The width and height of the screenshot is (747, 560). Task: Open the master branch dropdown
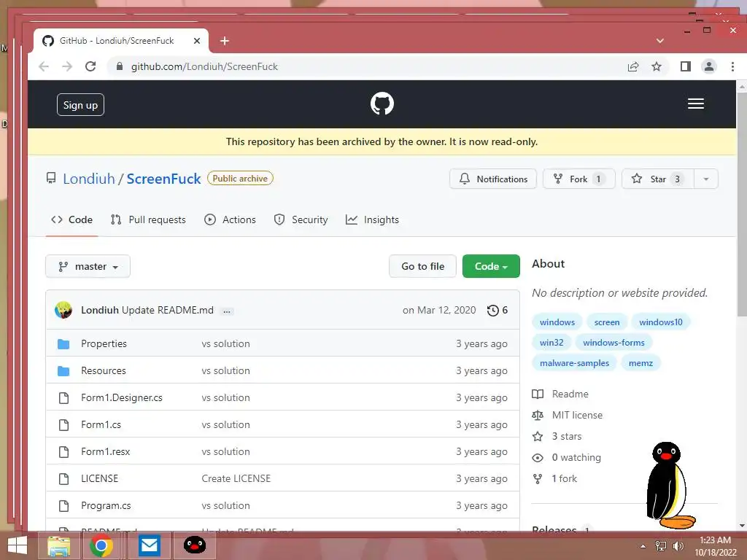tap(88, 267)
